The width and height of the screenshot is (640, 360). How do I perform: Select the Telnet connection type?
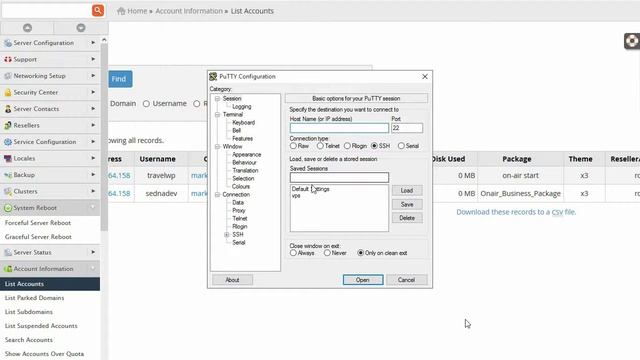(320, 146)
